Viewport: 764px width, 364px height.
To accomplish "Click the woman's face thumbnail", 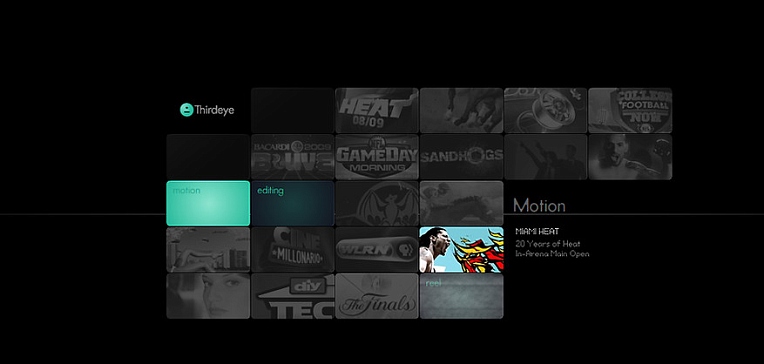I will 208,296.
